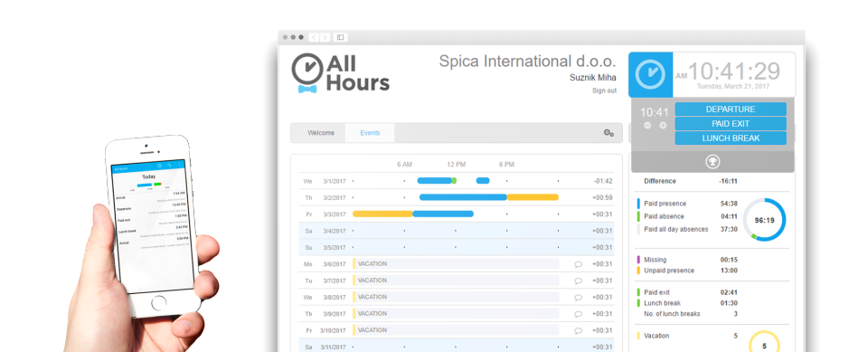868x352 pixels.
Task: Click the Difference -16:11 entry
Action: click(x=690, y=181)
